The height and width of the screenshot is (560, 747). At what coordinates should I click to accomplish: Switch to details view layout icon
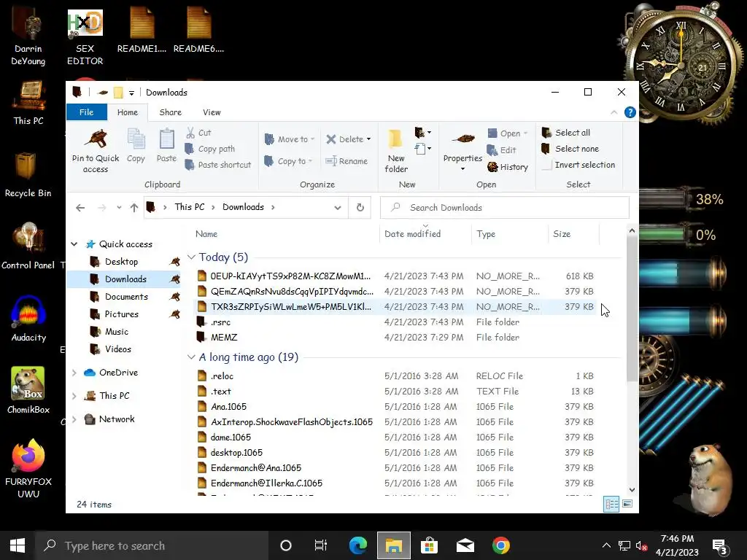(611, 504)
